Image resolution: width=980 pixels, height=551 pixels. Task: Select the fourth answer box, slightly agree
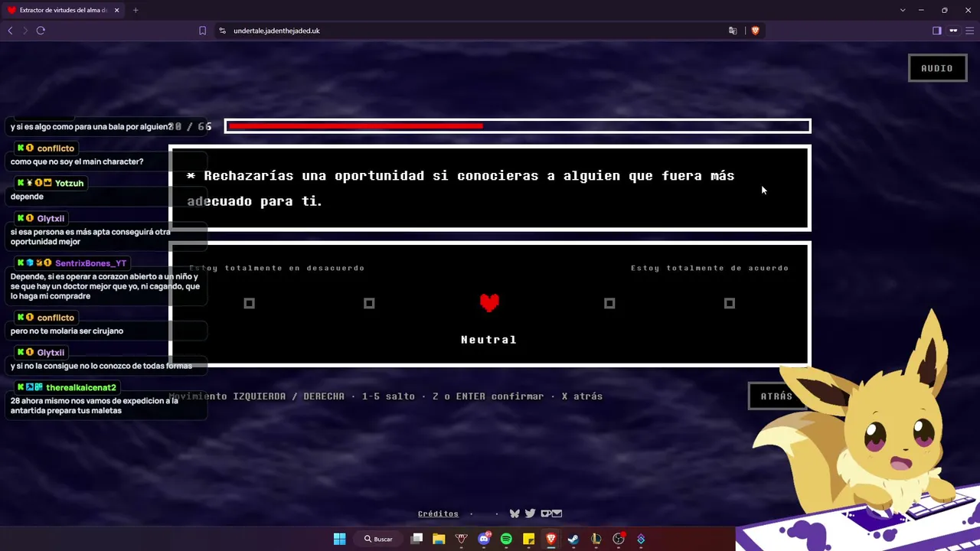(609, 303)
